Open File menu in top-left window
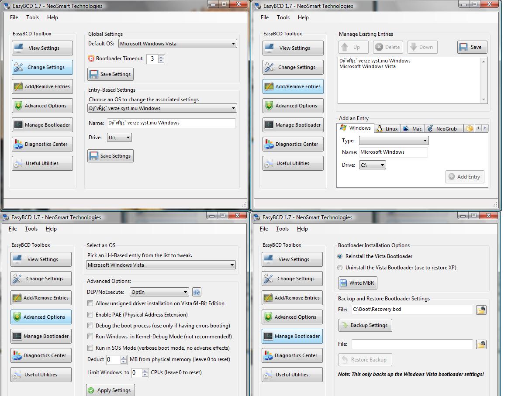Screen dimensions: 532x396 tap(14, 17)
